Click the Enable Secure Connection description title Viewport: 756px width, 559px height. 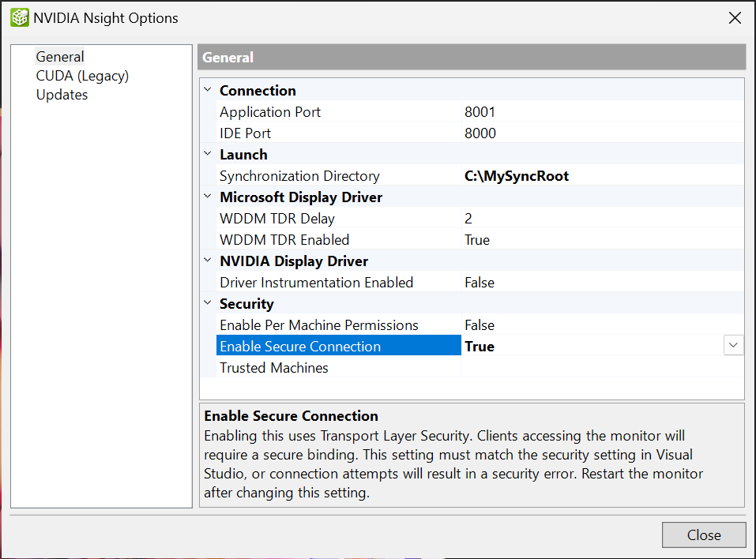tap(291, 416)
